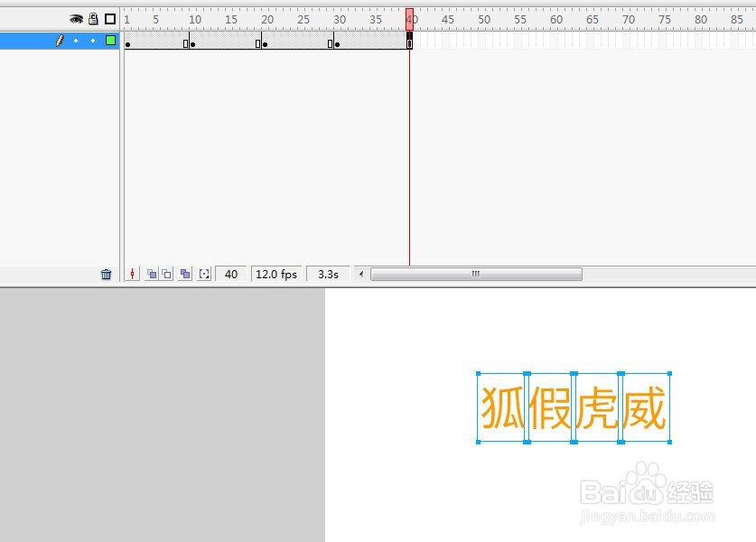This screenshot has height=542, width=756.
Task: Click the pencil icon on the active layer
Action: (x=62, y=40)
